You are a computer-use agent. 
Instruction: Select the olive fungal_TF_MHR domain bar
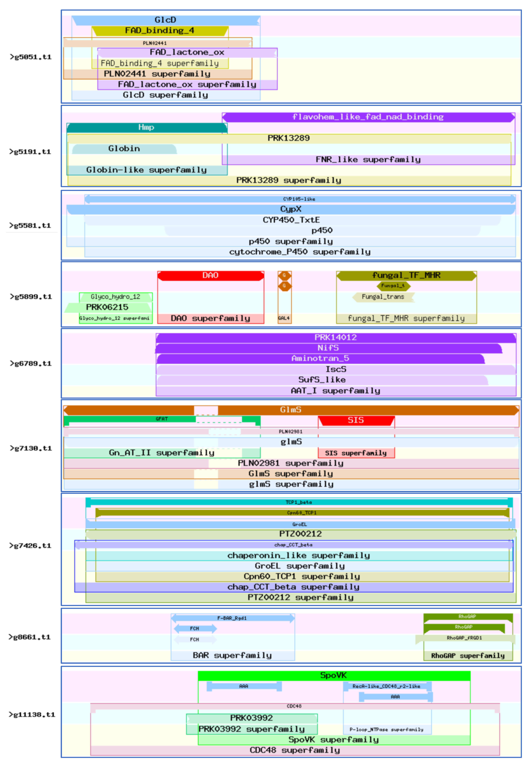[406, 275]
